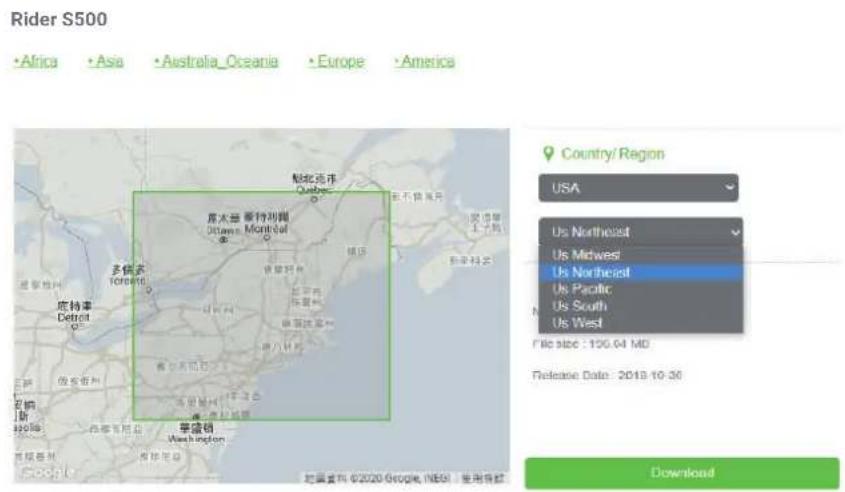Open the America region link
The height and width of the screenshot is (492, 845).
425,61
